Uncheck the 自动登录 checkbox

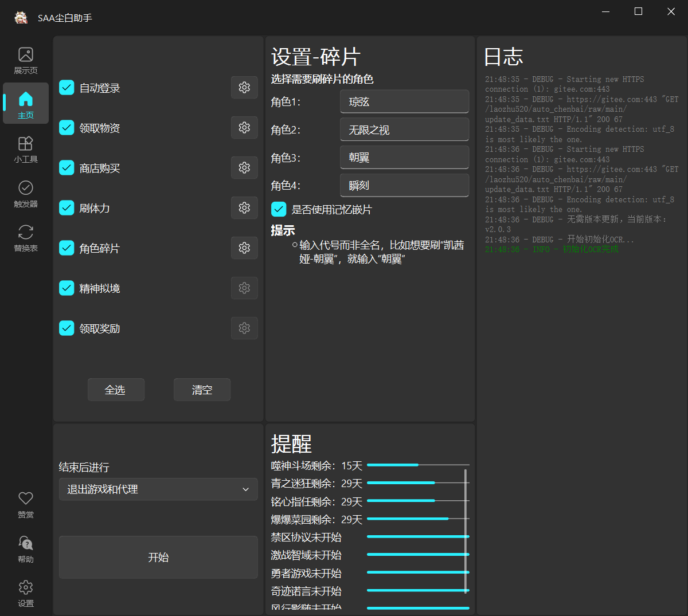point(67,88)
